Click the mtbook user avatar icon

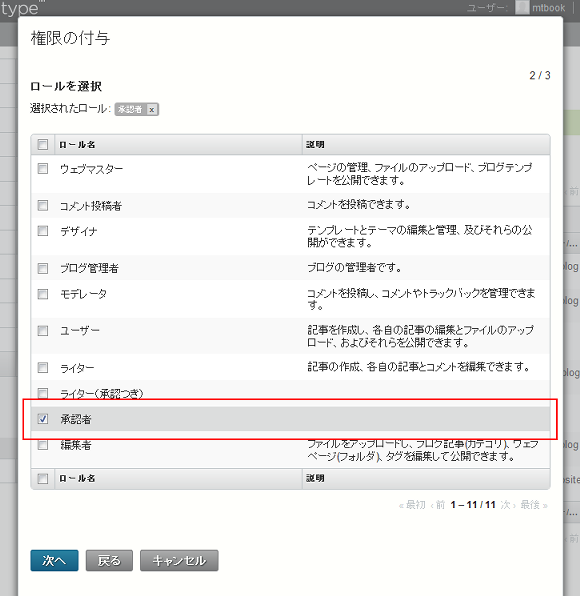pyautogui.click(x=522, y=7)
